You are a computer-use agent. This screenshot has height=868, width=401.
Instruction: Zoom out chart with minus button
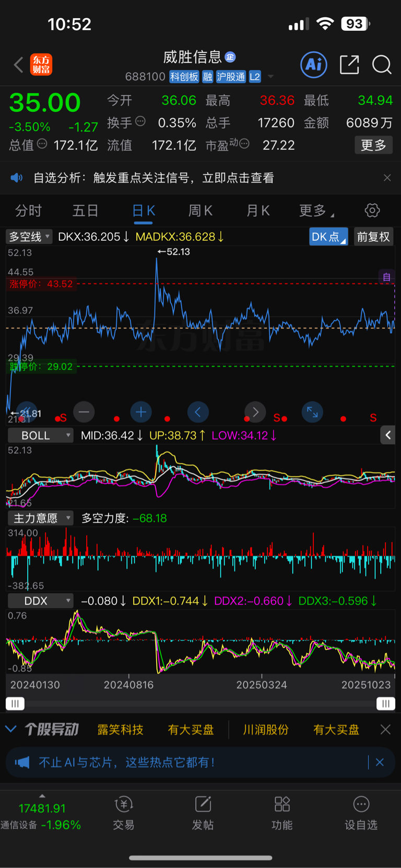click(x=84, y=412)
